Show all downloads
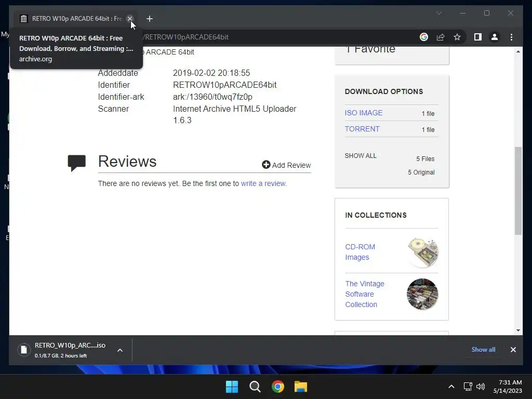 pyautogui.click(x=483, y=350)
